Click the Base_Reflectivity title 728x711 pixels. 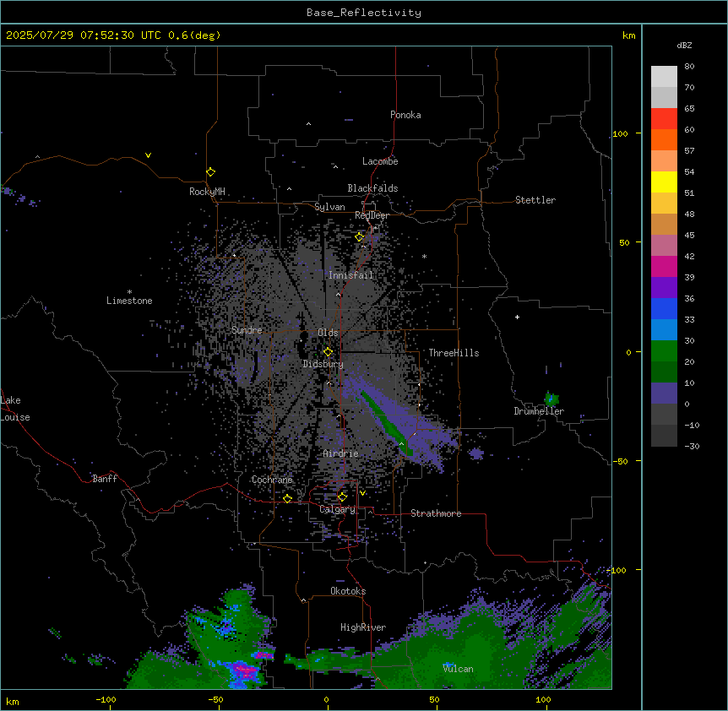364,13
